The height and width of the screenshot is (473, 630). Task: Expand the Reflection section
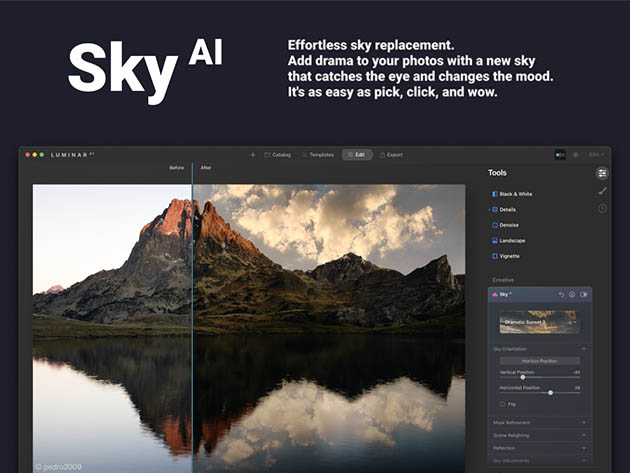click(x=539, y=448)
